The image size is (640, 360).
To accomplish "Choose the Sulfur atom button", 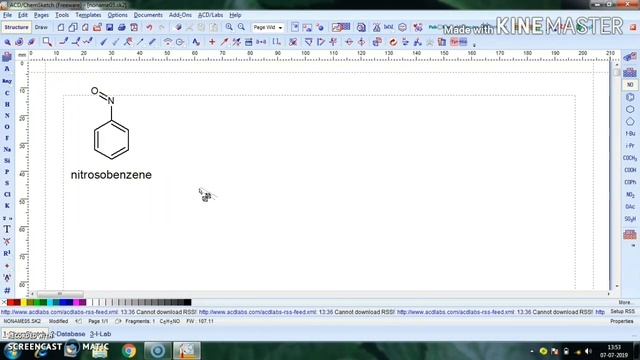I will click(x=7, y=183).
